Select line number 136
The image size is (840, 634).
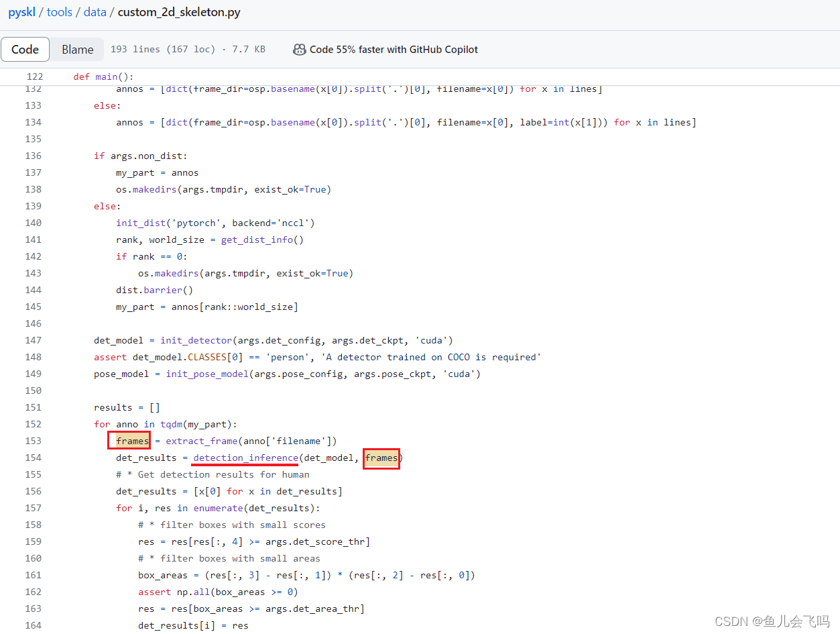click(33, 156)
